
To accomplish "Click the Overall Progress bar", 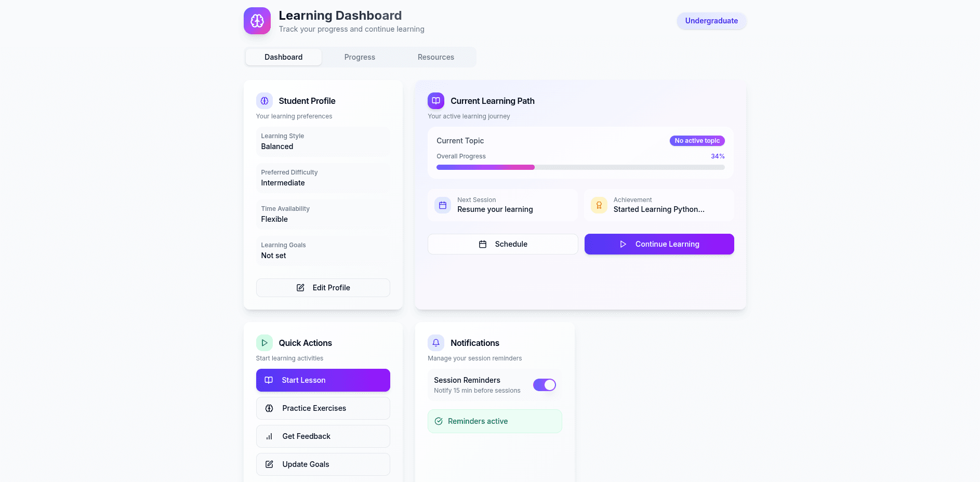I will pyautogui.click(x=580, y=167).
